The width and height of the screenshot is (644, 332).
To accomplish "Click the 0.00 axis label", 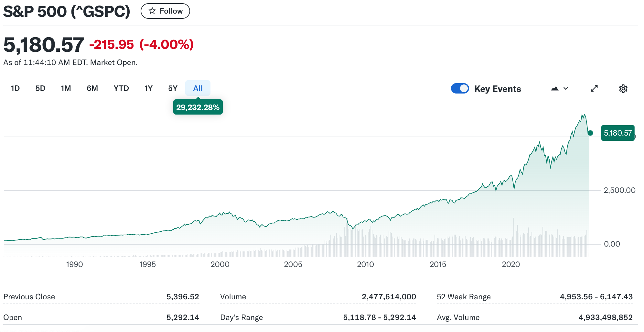I will click(612, 244).
